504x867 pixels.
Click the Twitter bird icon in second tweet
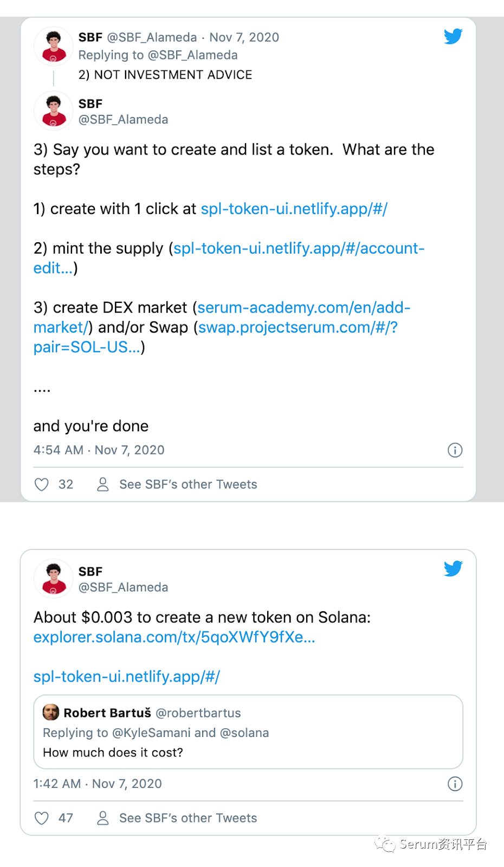click(x=453, y=568)
